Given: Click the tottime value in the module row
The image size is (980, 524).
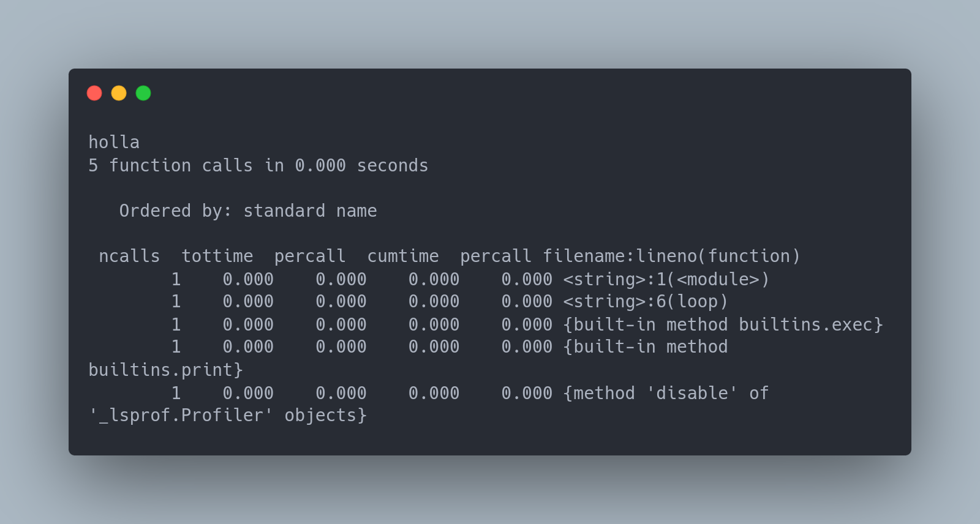Looking at the screenshot, I should point(248,279).
